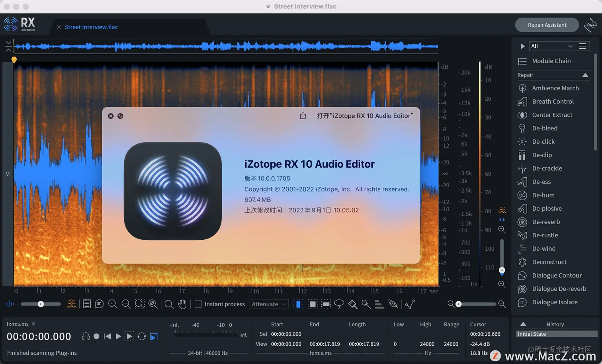Choose the Brush selection tool
Image resolution: width=602 pixels, height=364 pixels.
point(353,304)
